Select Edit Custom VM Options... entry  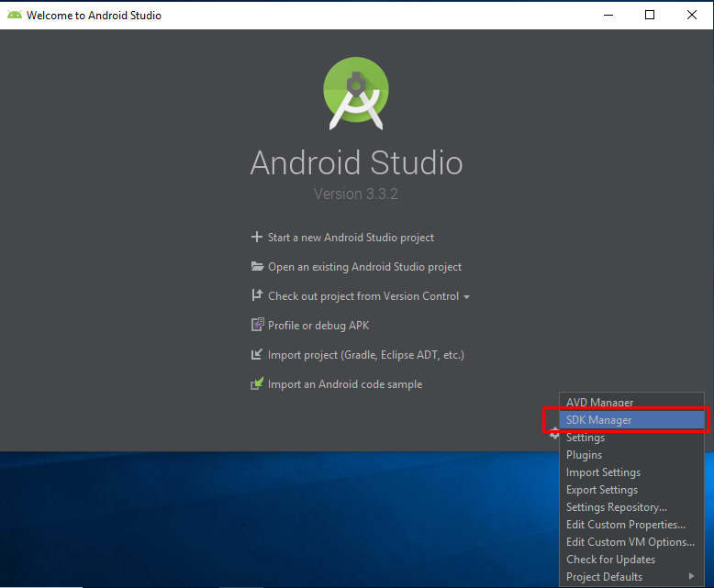point(631,542)
